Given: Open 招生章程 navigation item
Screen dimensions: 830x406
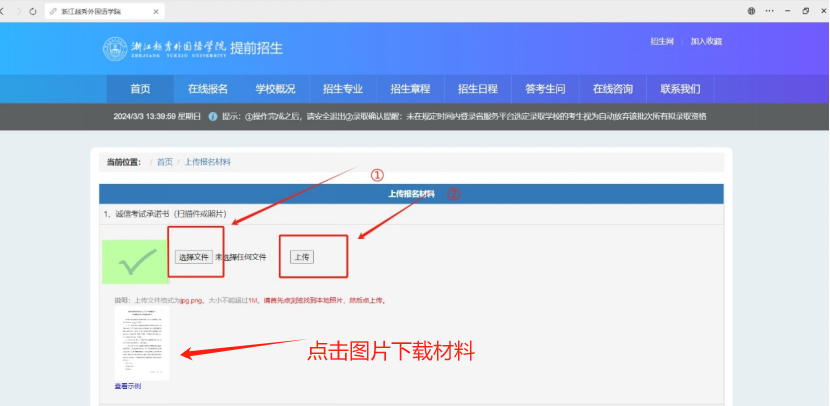Looking at the screenshot, I should pyautogui.click(x=410, y=89).
